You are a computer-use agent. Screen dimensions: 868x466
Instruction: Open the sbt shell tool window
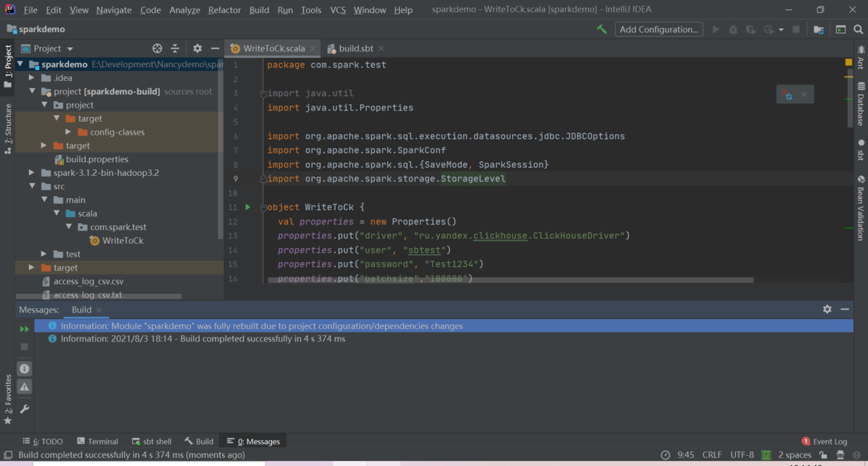pyautogui.click(x=152, y=441)
